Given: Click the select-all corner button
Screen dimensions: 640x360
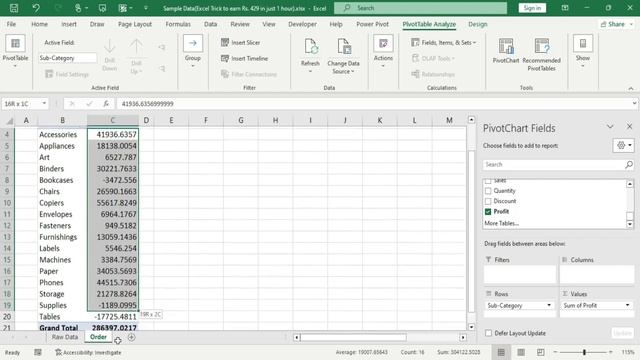Looking at the screenshot, I should [x=8, y=120].
